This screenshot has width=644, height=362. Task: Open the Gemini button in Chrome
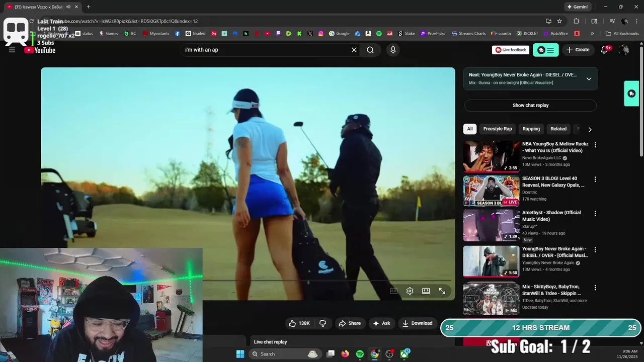577,7
